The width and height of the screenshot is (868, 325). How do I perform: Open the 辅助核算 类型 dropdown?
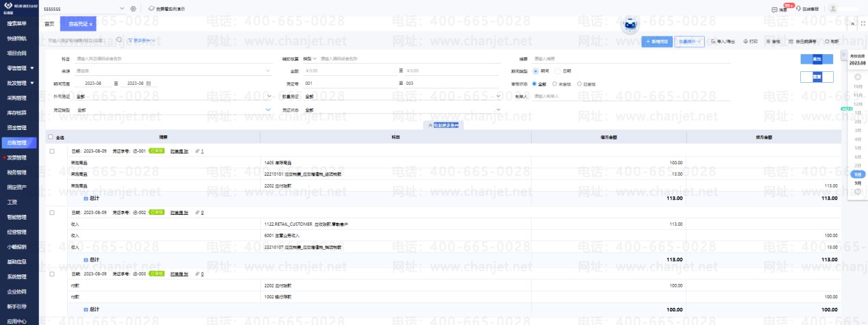pos(310,58)
